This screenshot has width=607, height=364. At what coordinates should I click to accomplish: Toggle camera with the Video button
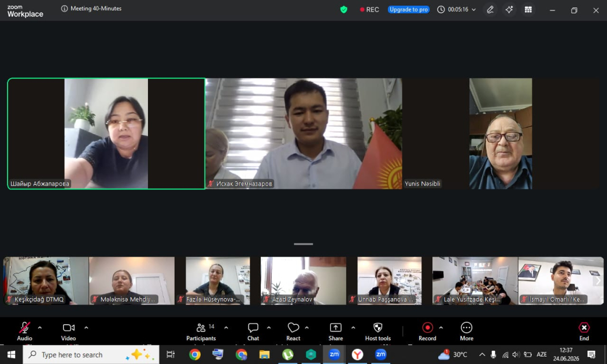tap(69, 332)
